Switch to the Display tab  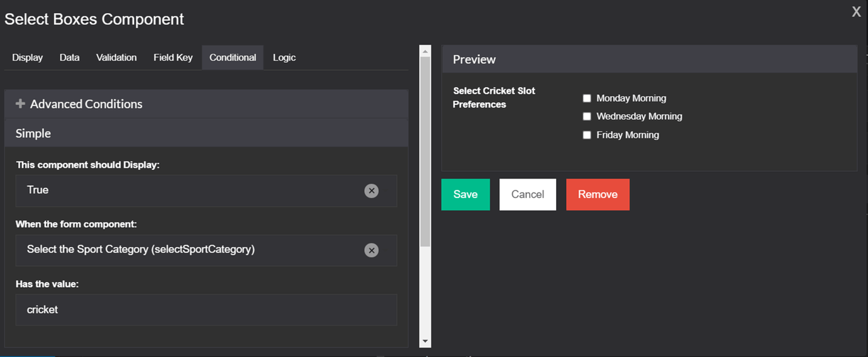coord(28,57)
